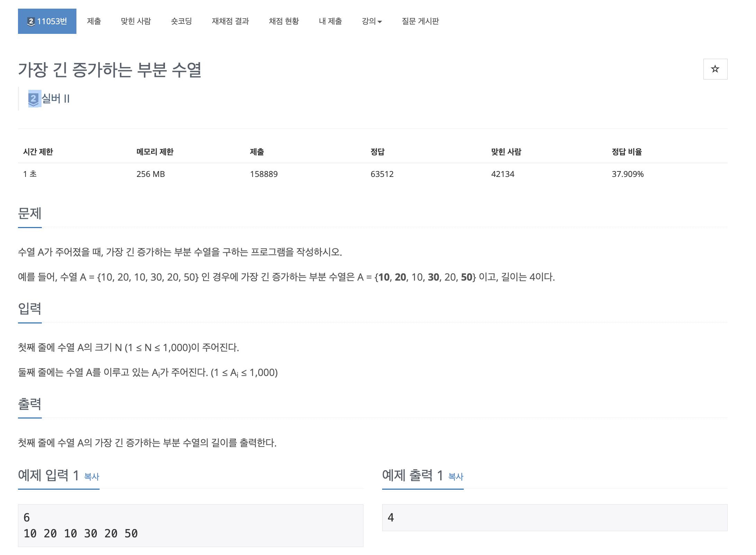
Task: Copy 예제 입력 1 with the 복사 link
Action: [x=91, y=477]
